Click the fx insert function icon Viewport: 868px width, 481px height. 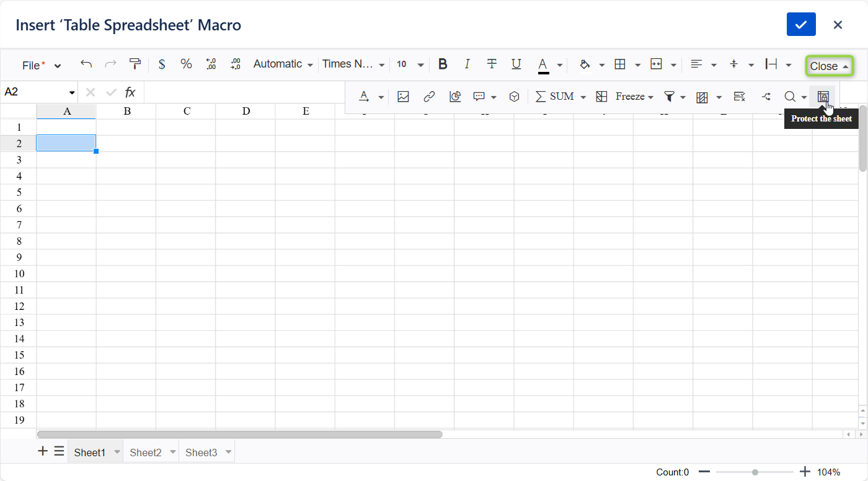tap(130, 92)
